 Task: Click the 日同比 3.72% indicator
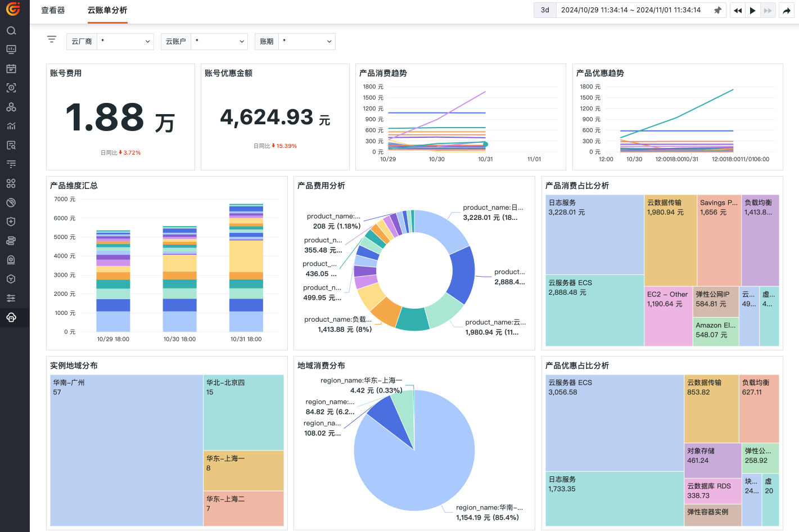coord(120,152)
